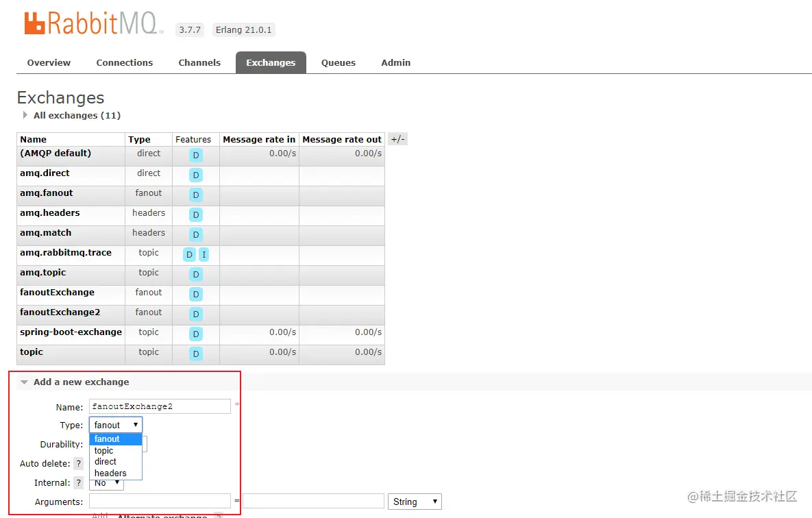Click the Message rate out column header
Image resolution: width=812 pixels, height=518 pixels.
(342, 139)
